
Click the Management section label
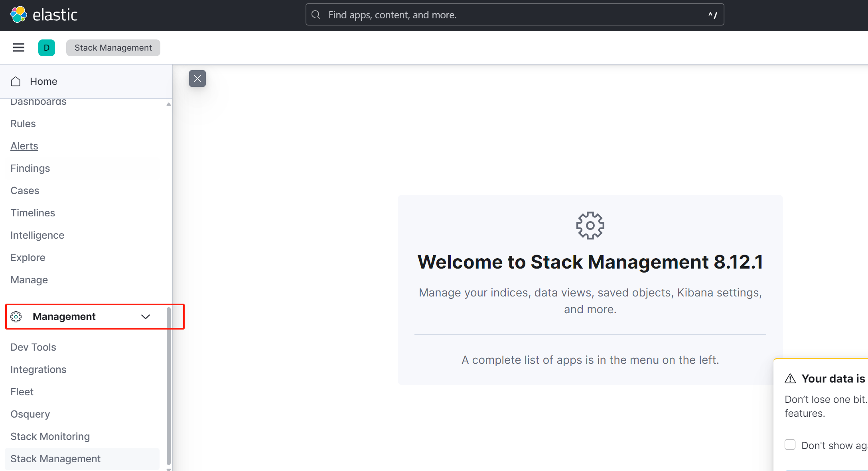pyautogui.click(x=64, y=316)
